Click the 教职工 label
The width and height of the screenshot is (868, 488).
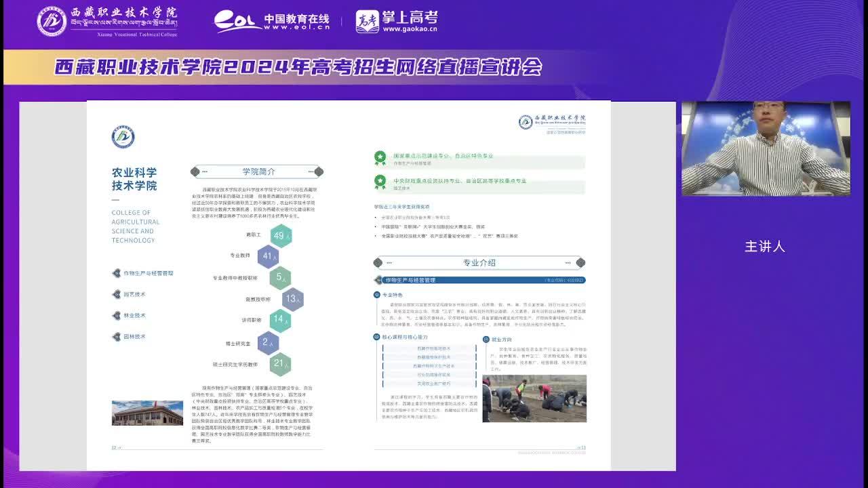[x=254, y=235]
